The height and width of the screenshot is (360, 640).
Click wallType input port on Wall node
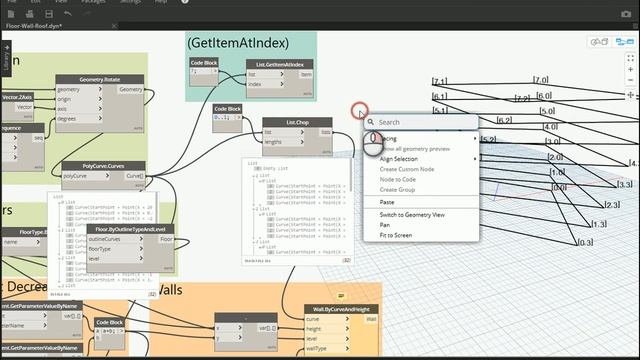[328, 348]
